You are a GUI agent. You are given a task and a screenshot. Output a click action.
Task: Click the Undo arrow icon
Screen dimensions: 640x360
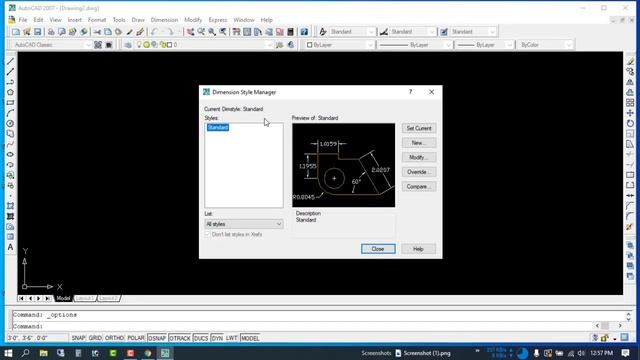[x=154, y=32]
